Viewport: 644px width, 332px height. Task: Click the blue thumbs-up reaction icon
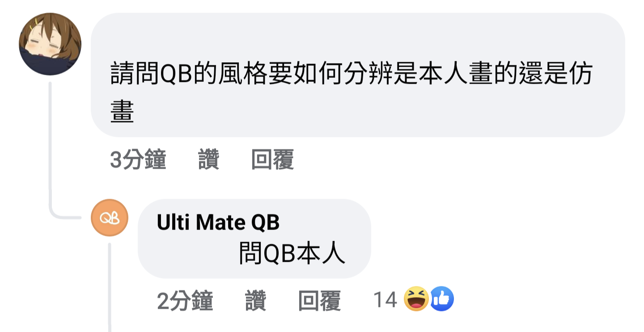pyautogui.click(x=442, y=299)
